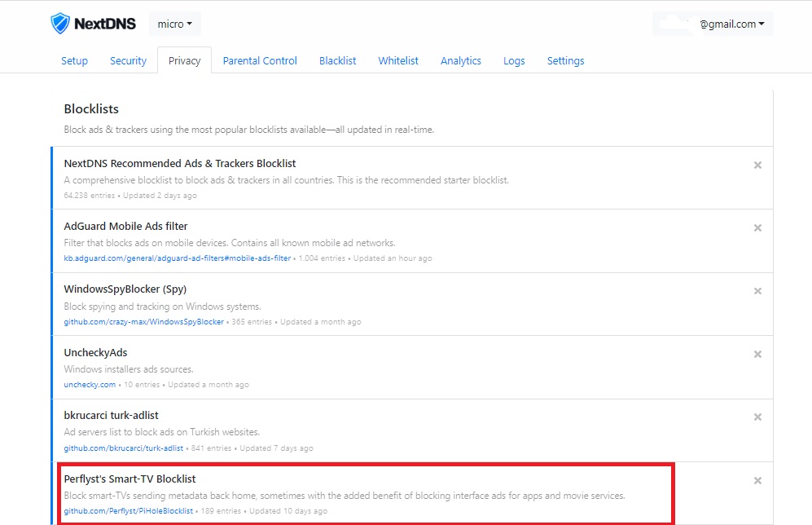812x525 pixels.
Task: Click the 'AdGuard Mobile Ads filter' title
Action: tap(126, 226)
